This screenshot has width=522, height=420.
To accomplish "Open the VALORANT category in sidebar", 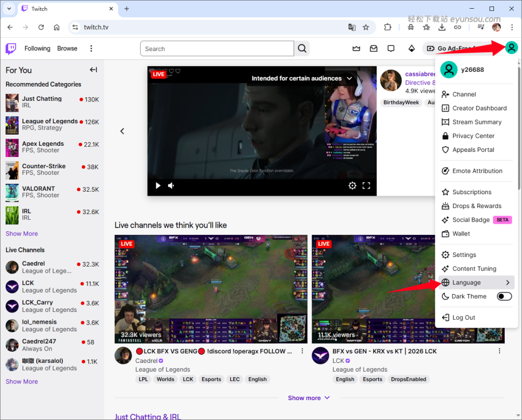I will [53, 192].
